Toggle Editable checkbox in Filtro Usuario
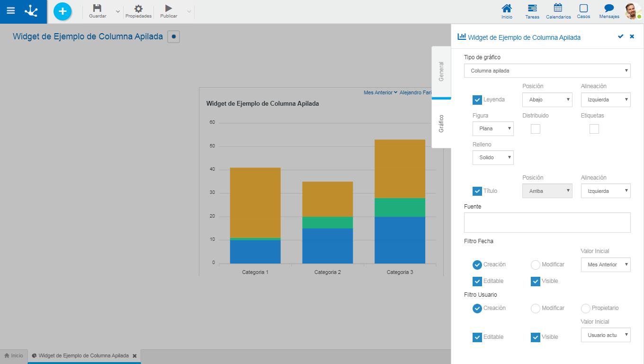 click(x=477, y=337)
